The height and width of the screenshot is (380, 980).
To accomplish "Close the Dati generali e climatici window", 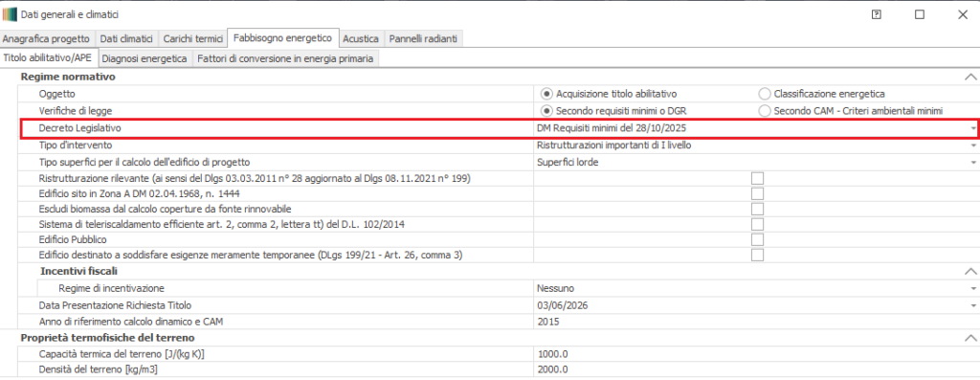I will pyautogui.click(x=963, y=14).
